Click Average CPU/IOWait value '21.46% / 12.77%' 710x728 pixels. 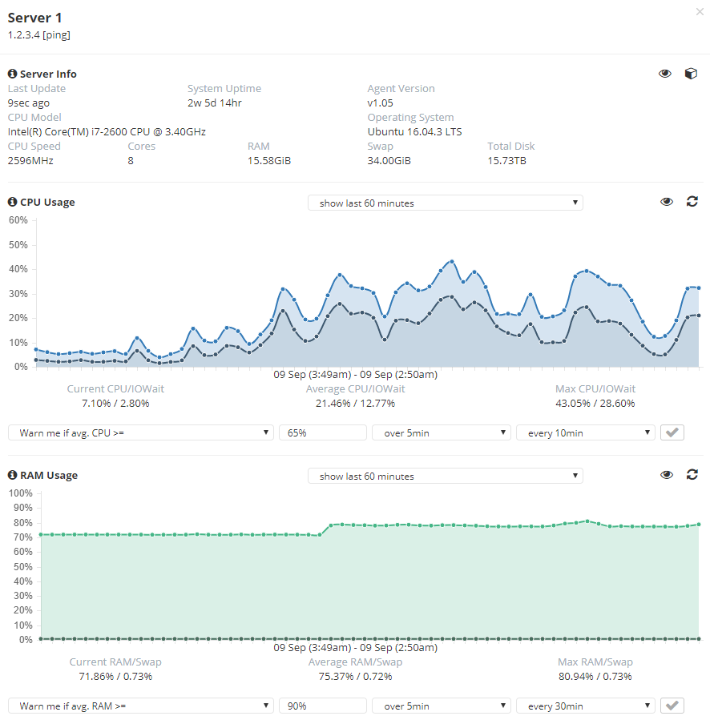click(x=356, y=404)
